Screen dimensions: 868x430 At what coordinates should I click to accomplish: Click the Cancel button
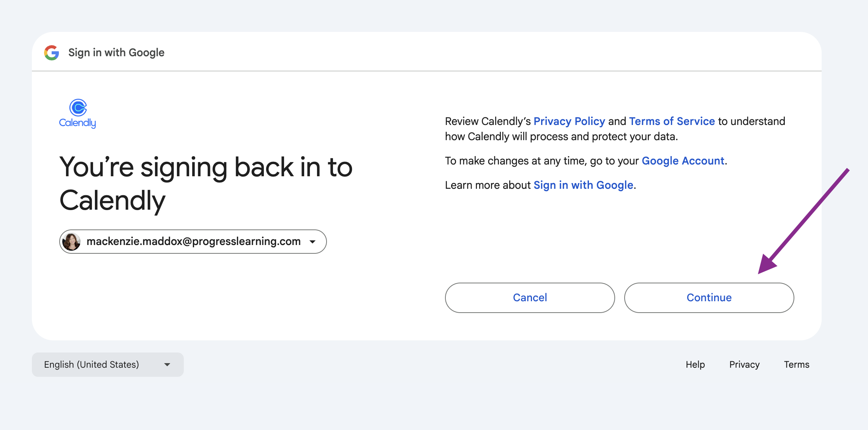[x=530, y=298]
